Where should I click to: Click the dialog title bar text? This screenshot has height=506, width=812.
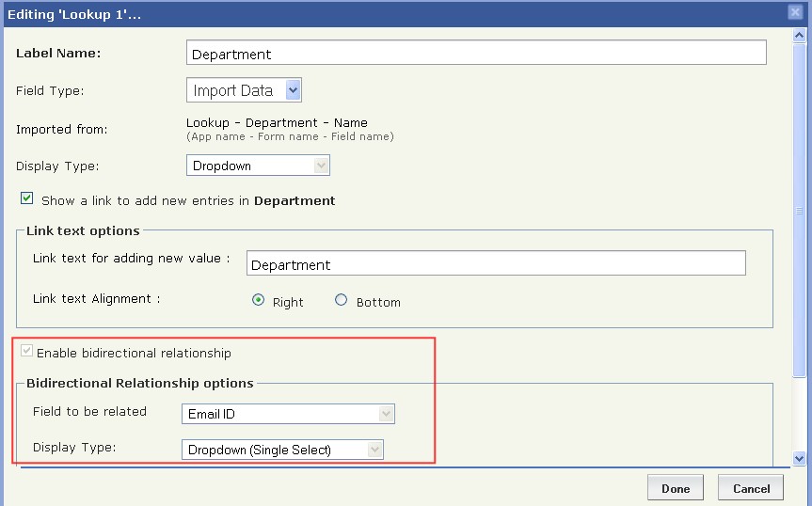[77, 13]
